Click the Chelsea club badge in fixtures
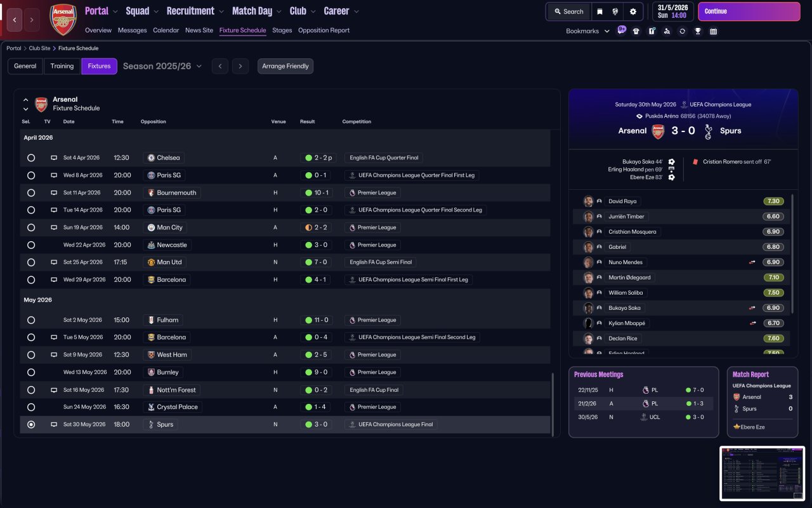The height and width of the screenshot is (508, 812). [151, 157]
